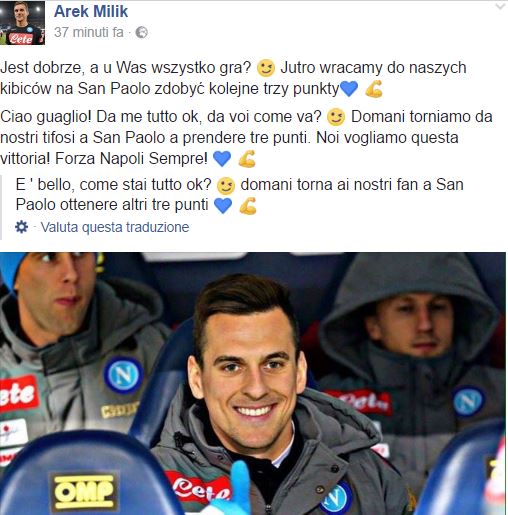Click the winking emoji in translated text
This screenshot has width=508, height=515.
[226, 185]
